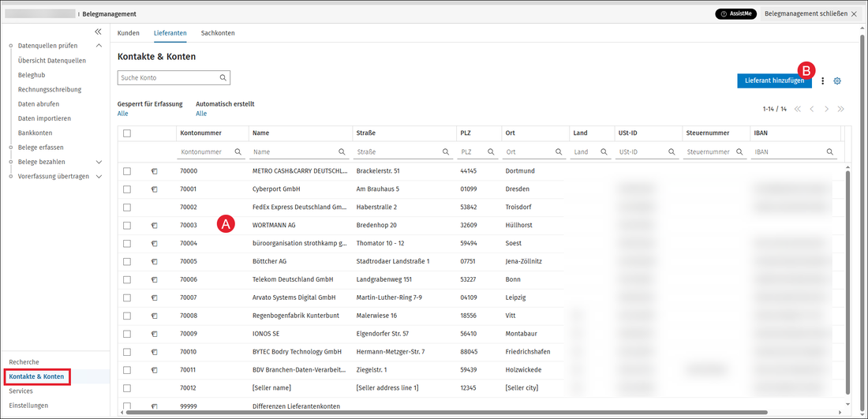Click document icon in row 70010
The height and width of the screenshot is (419, 868).
click(x=155, y=352)
